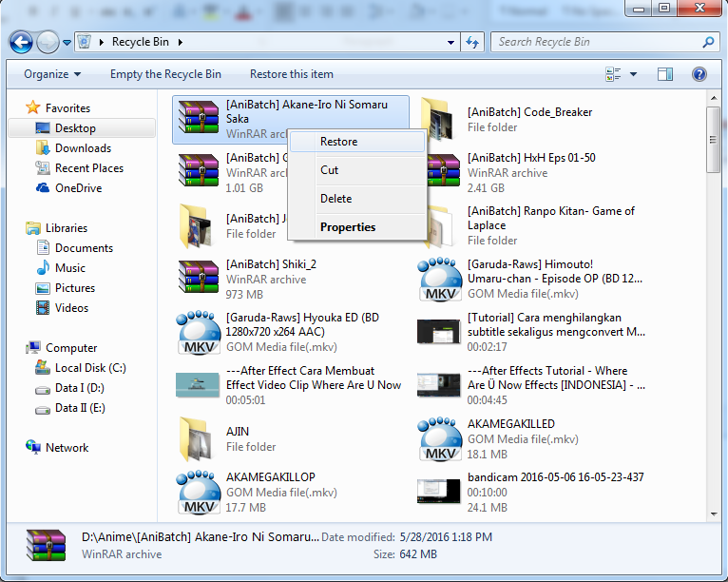The image size is (728, 582).
Task: Choose Delete from the context menu
Action: pos(356,199)
